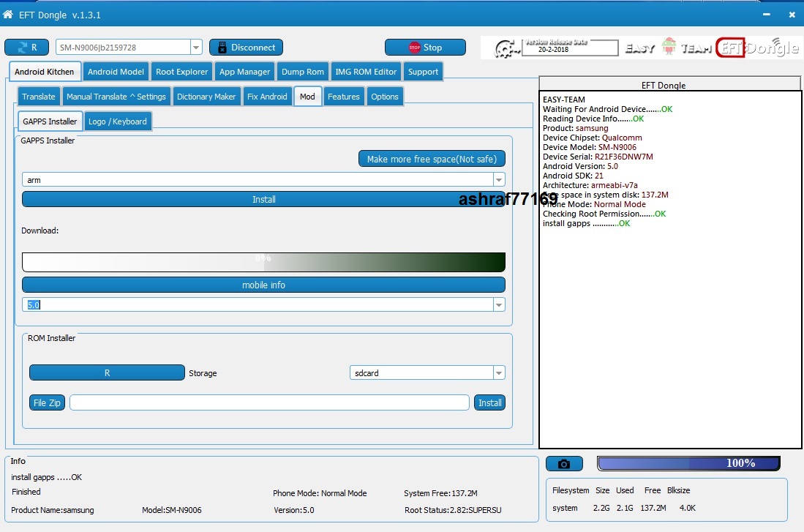Image resolution: width=804 pixels, height=532 pixels.
Task: Open the Dump Rom tab
Action: (x=303, y=72)
